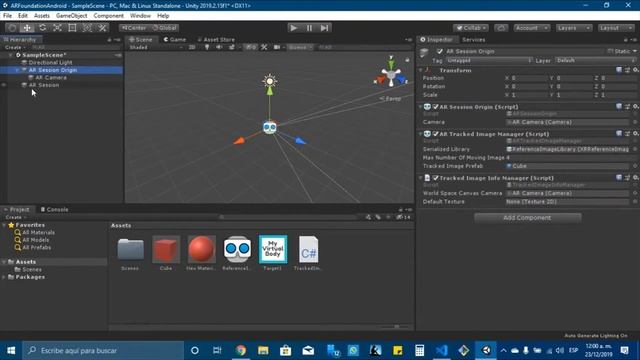Open AR Session Origin script presets icon

point(627,107)
